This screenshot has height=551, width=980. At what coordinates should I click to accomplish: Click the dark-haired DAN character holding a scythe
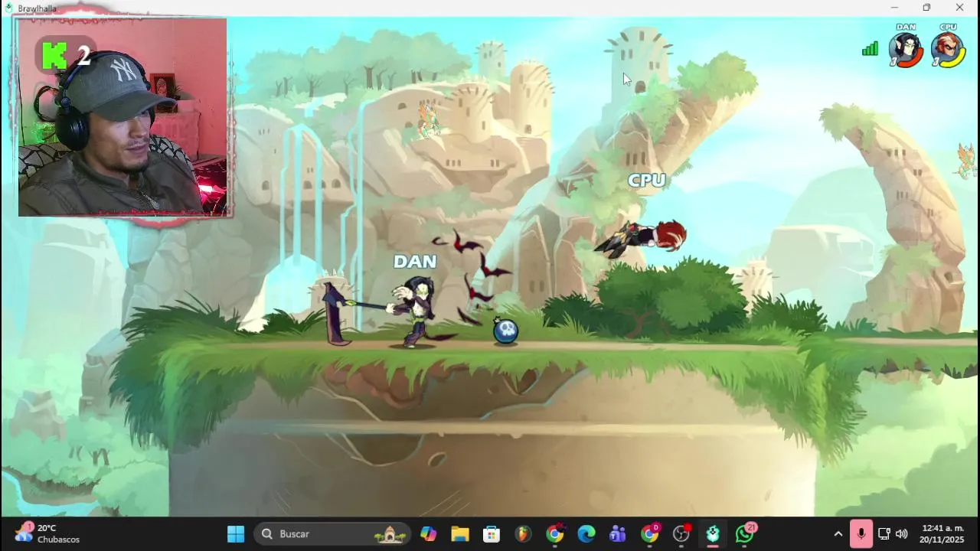(416, 311)
